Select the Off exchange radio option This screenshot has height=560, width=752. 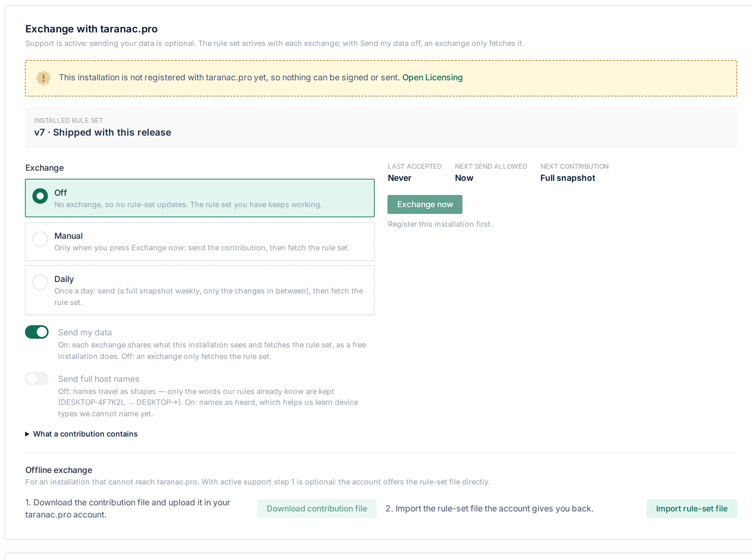point(200,198)
